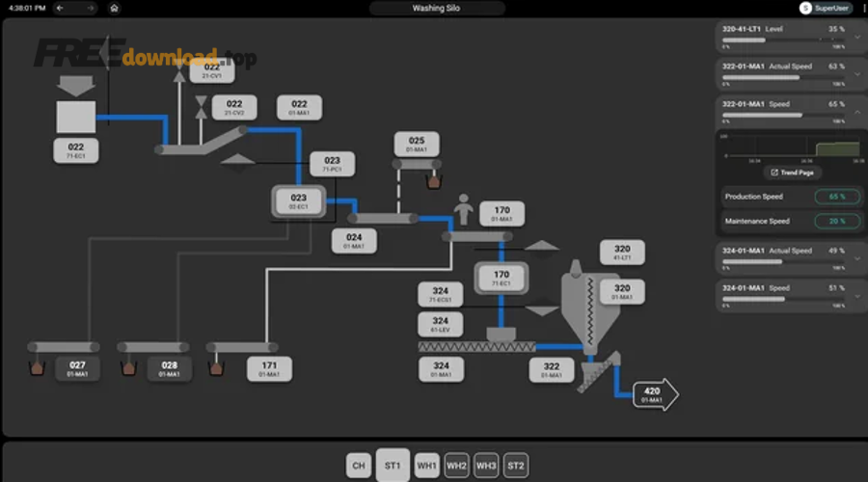Screen dimensions: 868x482
Task: Open the 170 71-EC1 device tag
Action: (x=501, y=278)
